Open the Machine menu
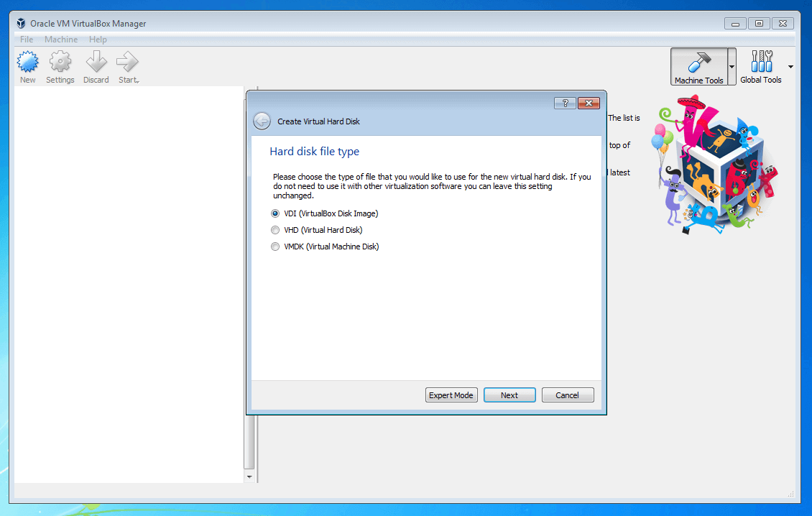 (x=61, y=40)
